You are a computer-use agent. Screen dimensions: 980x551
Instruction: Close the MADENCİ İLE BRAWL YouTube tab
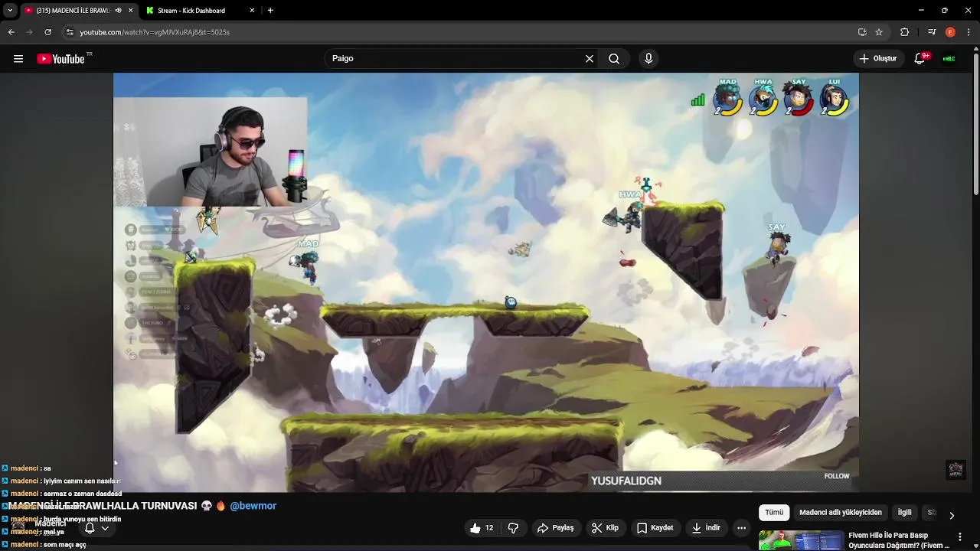[130, 11]
